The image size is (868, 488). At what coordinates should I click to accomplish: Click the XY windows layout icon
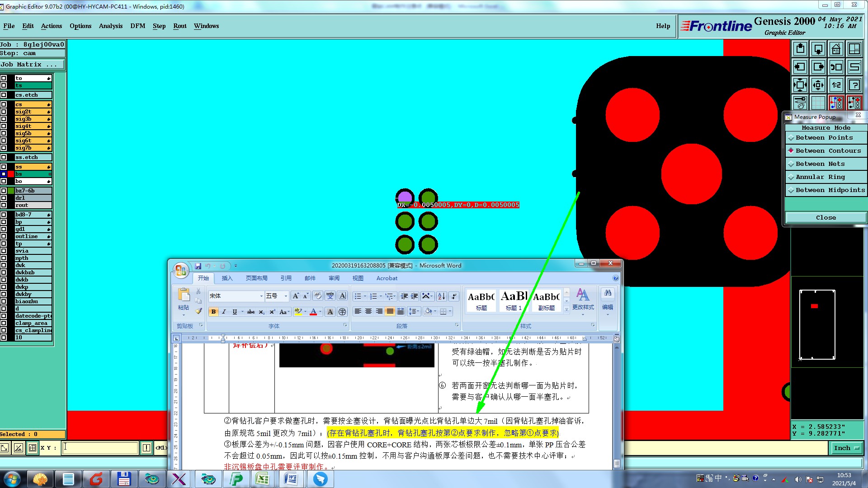point(854,49)
